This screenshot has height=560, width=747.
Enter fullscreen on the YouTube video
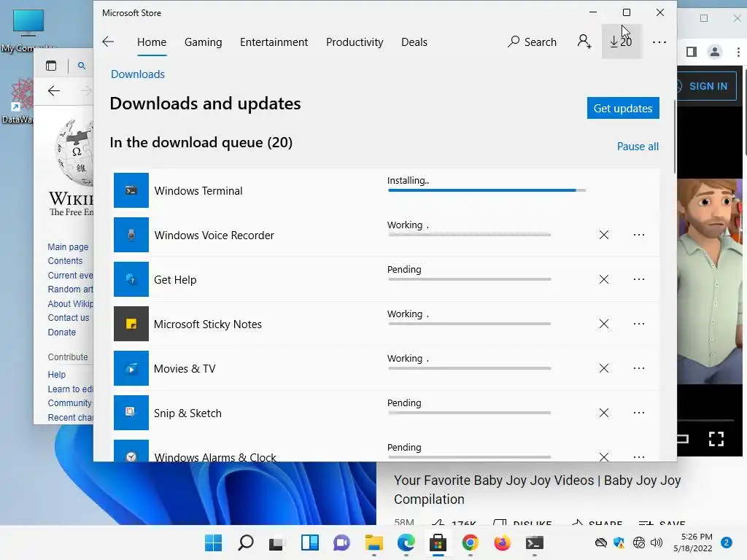pos(716,438)
